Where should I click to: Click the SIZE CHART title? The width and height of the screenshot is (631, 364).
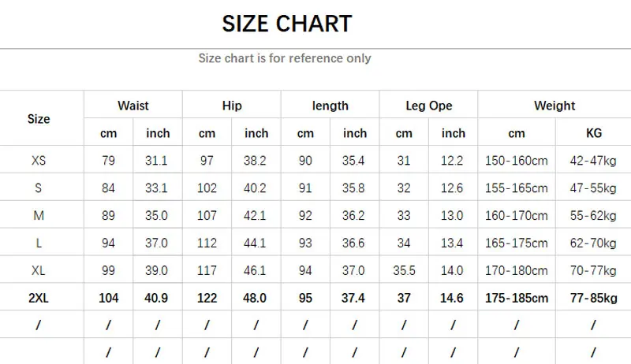286,24
